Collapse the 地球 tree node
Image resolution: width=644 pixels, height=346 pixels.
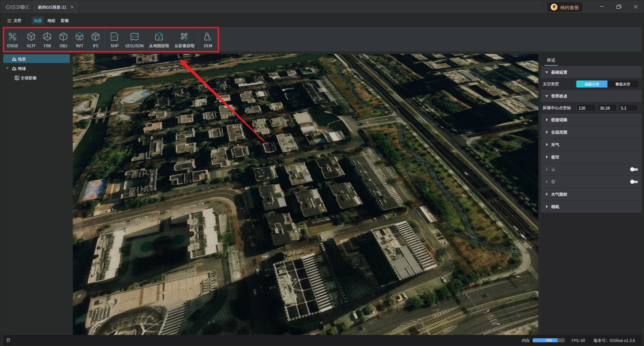pyautogui.click(x=7, y=68)
